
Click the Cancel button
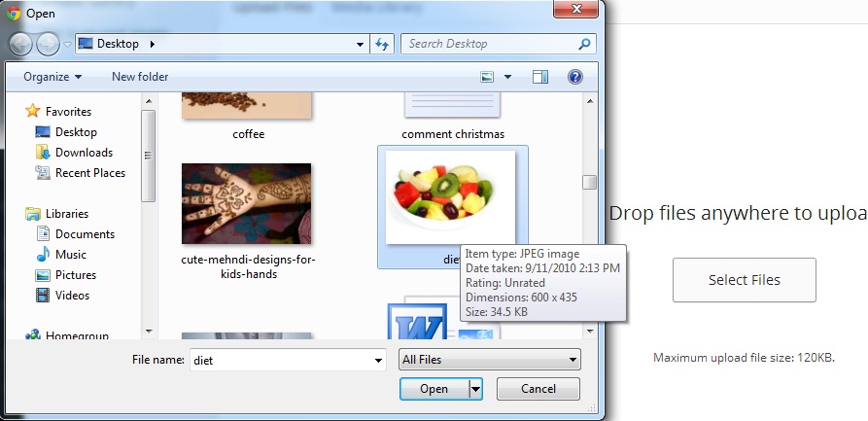[x=538, y=389]
